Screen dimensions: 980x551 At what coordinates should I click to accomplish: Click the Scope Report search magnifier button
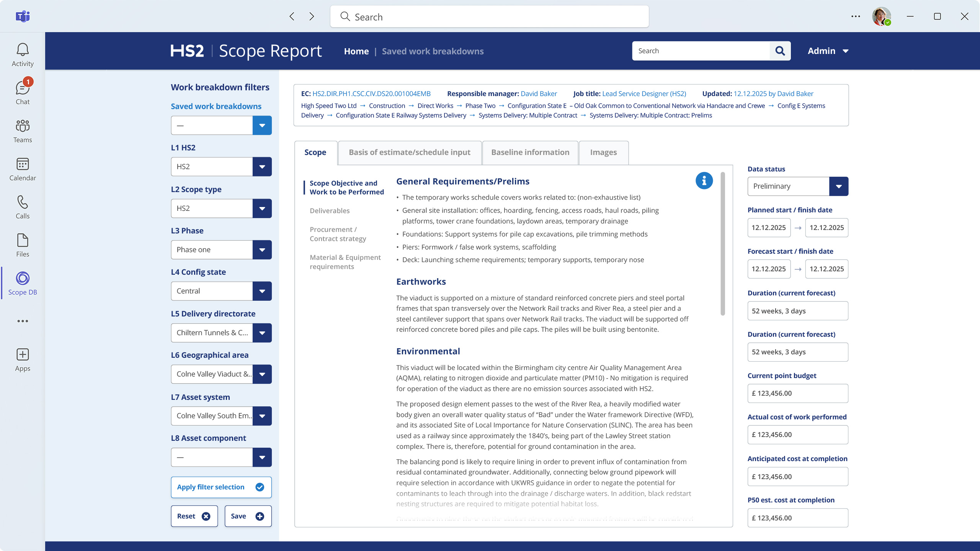780,51
